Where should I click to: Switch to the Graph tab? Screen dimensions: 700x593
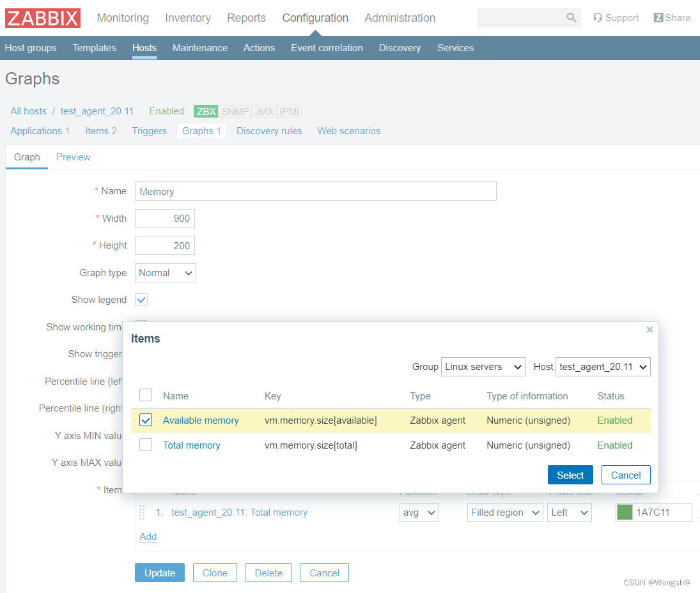(x=27, y=157)
